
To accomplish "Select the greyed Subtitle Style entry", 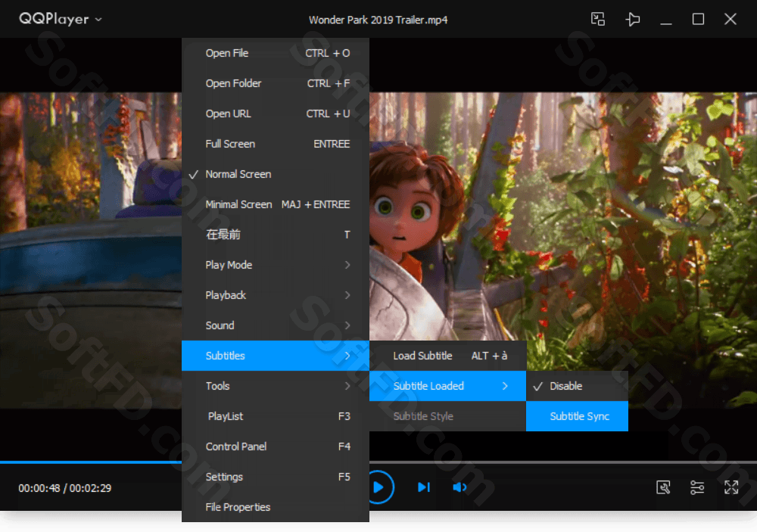I will coord(447,416).
